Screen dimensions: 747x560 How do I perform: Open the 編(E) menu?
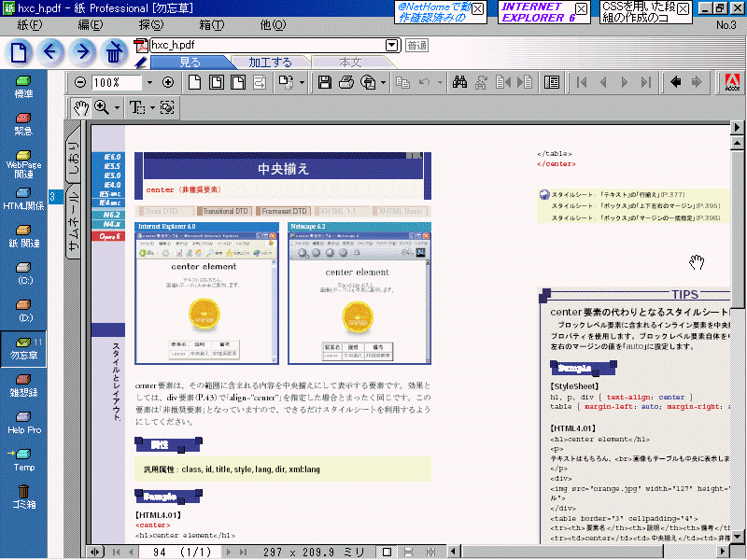click(90, 24)
